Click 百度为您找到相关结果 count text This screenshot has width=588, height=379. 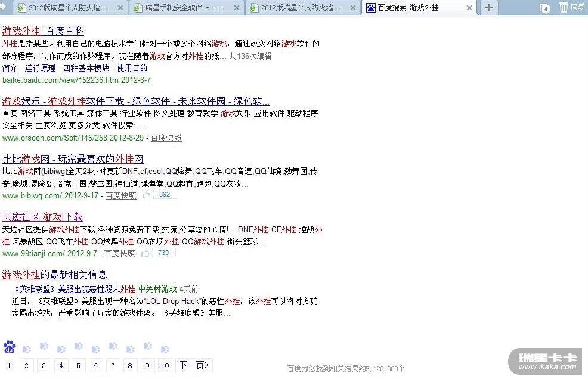click(x=346, y=369)
